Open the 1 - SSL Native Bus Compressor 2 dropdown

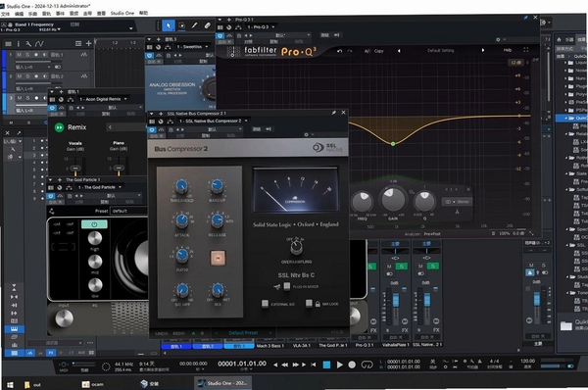click(213, 121)
